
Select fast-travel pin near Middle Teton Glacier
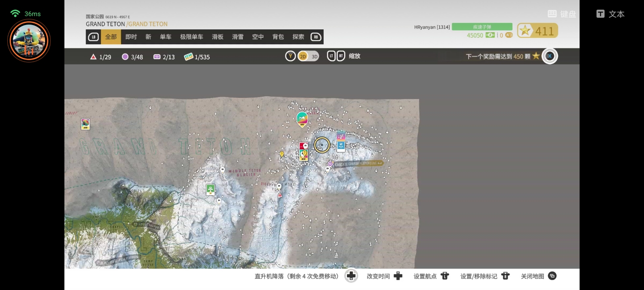coord(222,170)
